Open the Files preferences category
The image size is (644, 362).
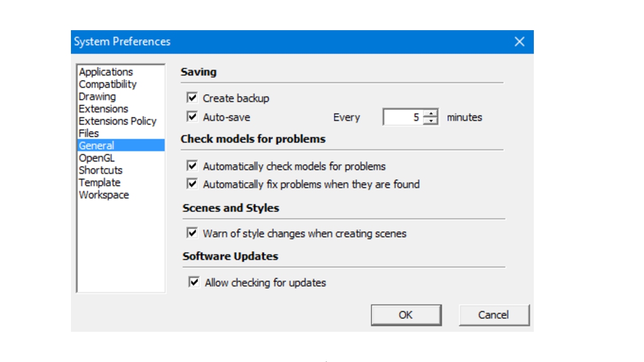tap(89, 133)
